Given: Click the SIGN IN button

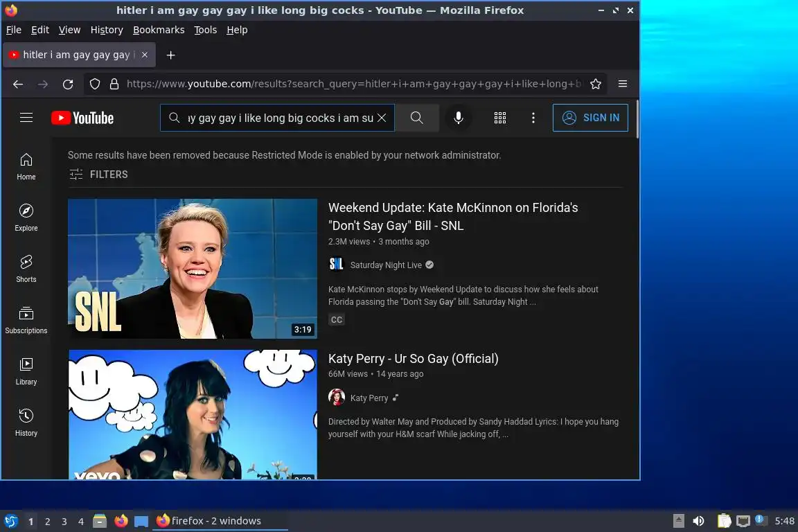Looking at the screenshot, I should 590,118.
